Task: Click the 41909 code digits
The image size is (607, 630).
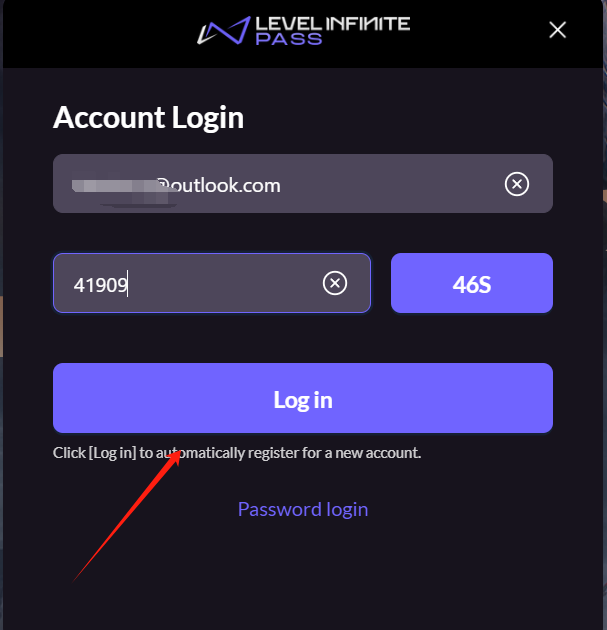Action: [x=100, y=285]
